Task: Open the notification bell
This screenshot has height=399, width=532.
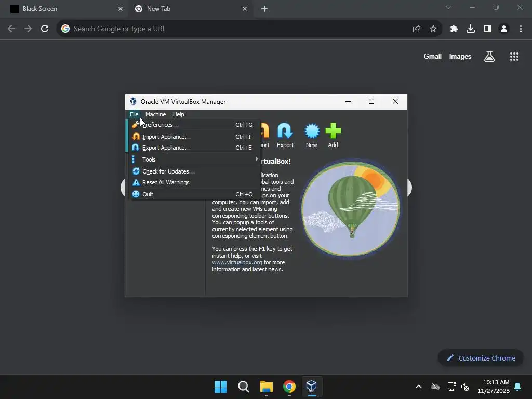Action: coord(518,387)
